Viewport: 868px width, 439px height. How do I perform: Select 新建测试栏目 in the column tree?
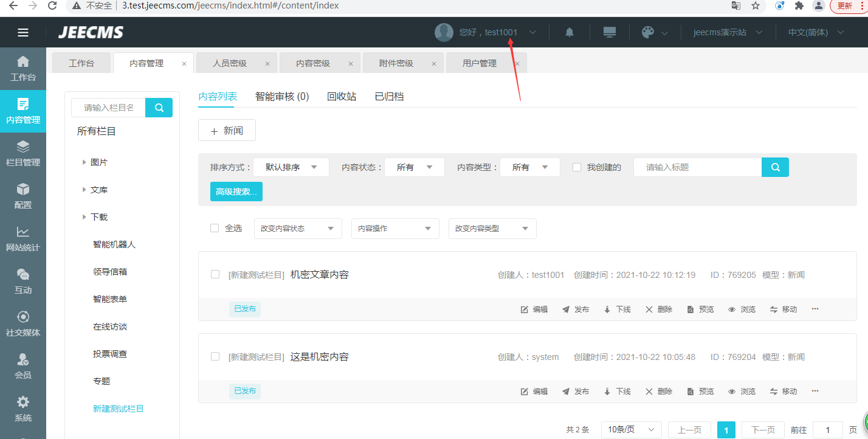119,409
